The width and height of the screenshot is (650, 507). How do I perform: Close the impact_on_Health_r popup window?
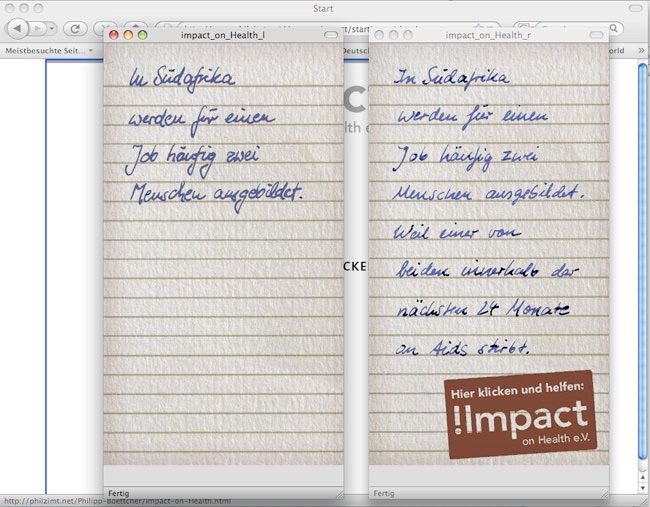(379, 35)
